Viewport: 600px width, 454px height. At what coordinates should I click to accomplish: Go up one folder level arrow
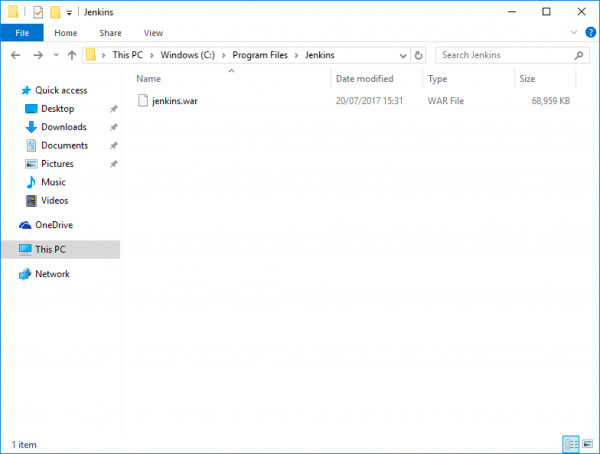72,56
